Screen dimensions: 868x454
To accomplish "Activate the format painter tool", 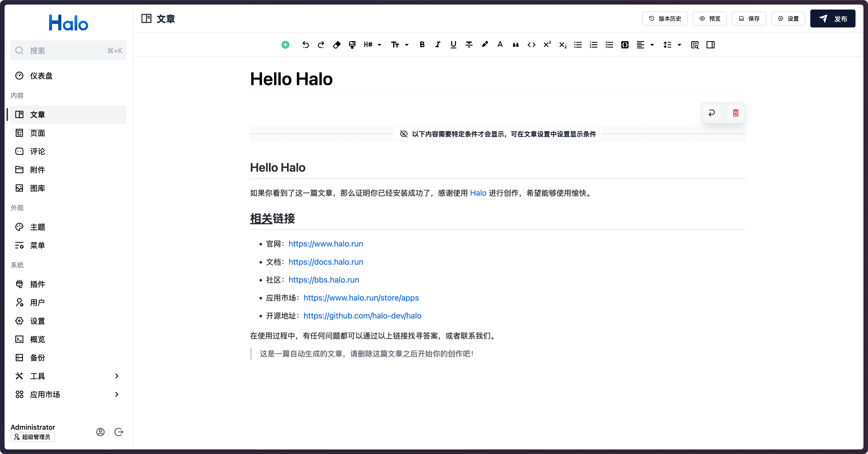I will 352,45.
